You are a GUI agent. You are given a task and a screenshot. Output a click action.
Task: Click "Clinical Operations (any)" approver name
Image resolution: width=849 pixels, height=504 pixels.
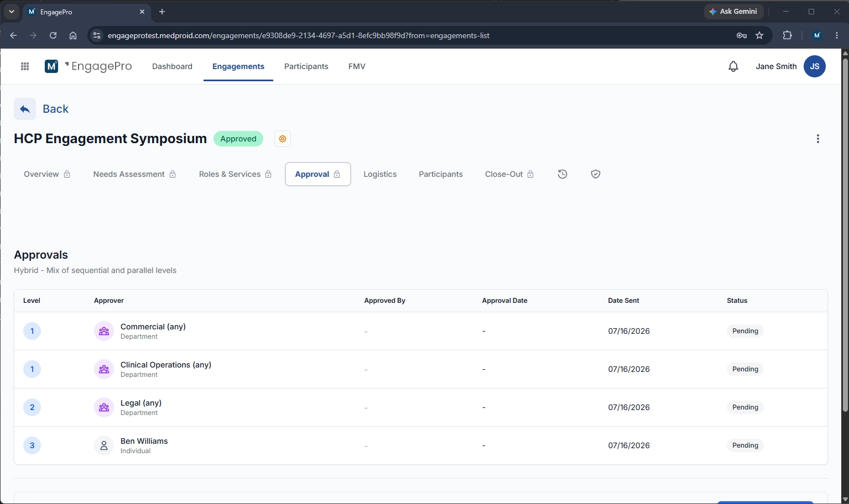click(x=166, y=365)
